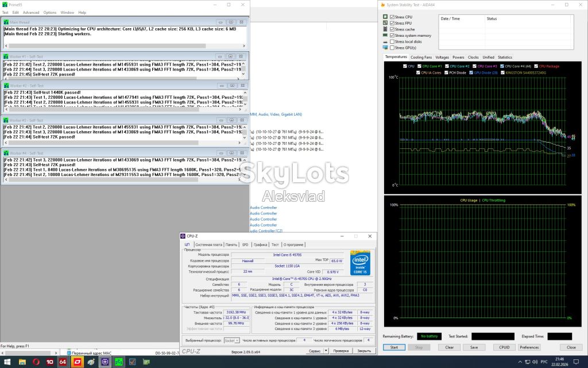Open Графика tab in CPU-Z
The image size is (588, 368).
coord(260,244)
